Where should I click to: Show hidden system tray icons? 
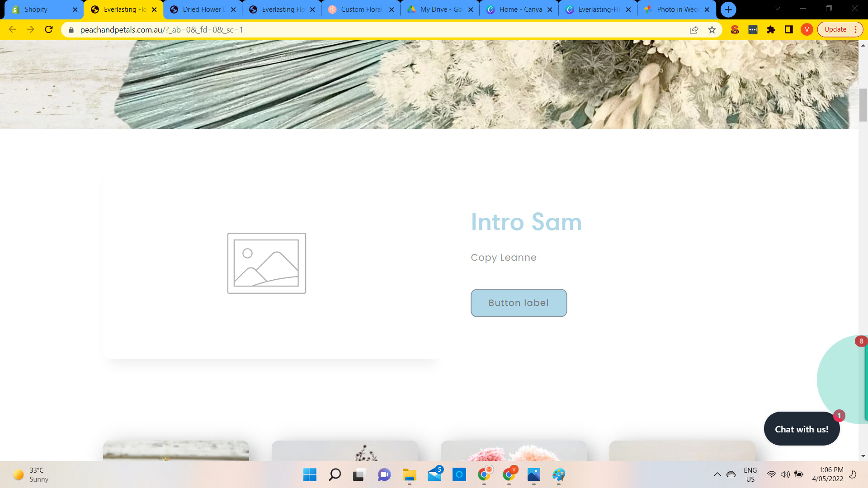(x=717, y=474)
